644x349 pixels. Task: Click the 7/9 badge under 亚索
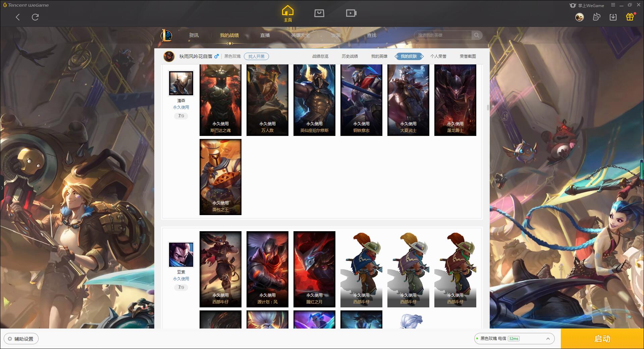point(181,288)
